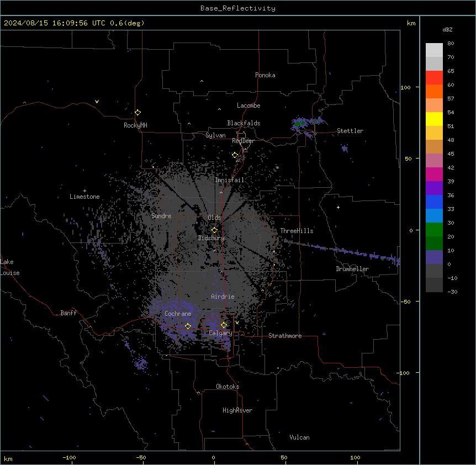Viewport: 476px width, 465px height.
Task: Click the brown 45-48 dBZ legend swatch
Action: (x=434, y=146)
